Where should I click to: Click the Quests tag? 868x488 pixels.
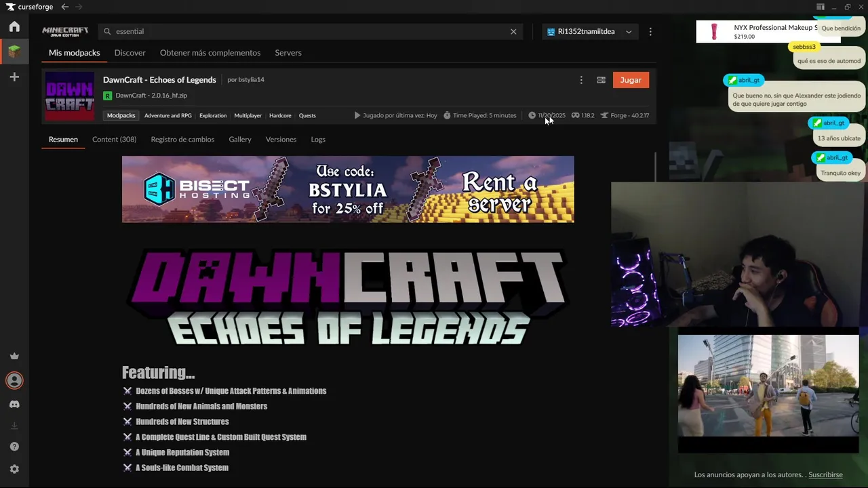(x=307, y=116)
